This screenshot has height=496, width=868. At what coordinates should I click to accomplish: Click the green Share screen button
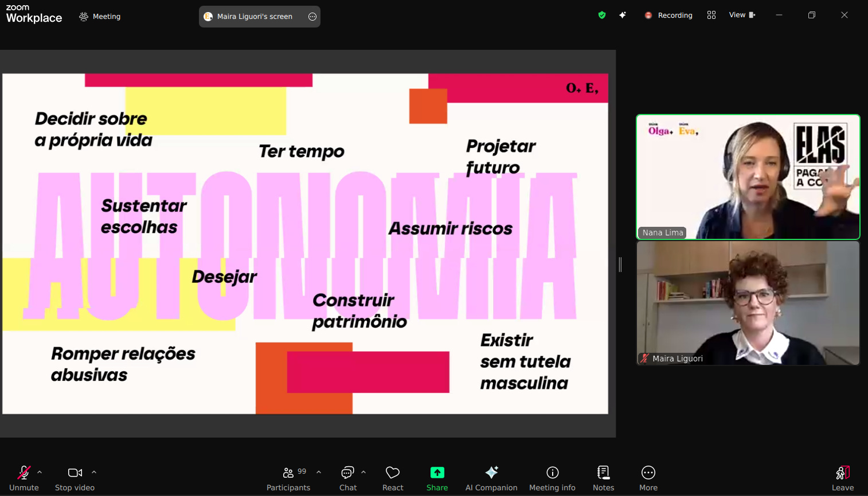(x=437, y=478)
